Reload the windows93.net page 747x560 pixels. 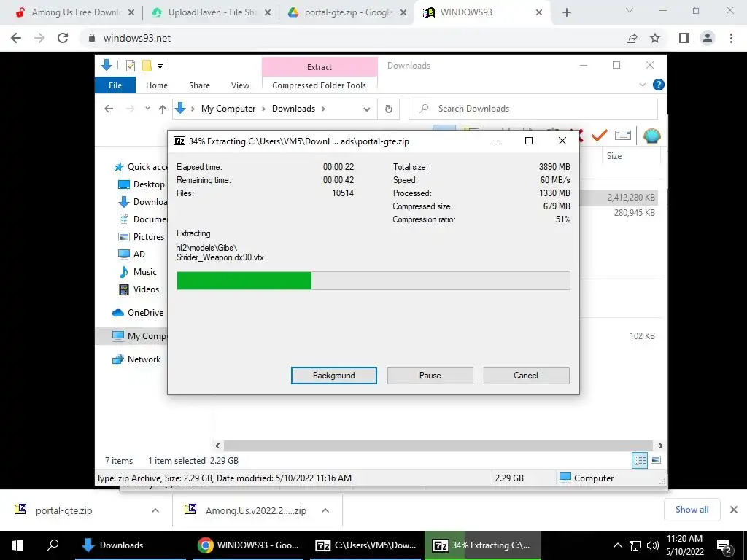pyautogui.click(x=63, y=38)
